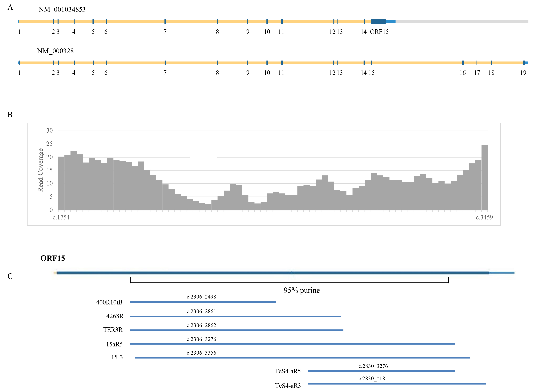The width and height of the screenshot is (539, 392).
Task: Click the 95% purine bracket label
Action: [x=302, y=290]
